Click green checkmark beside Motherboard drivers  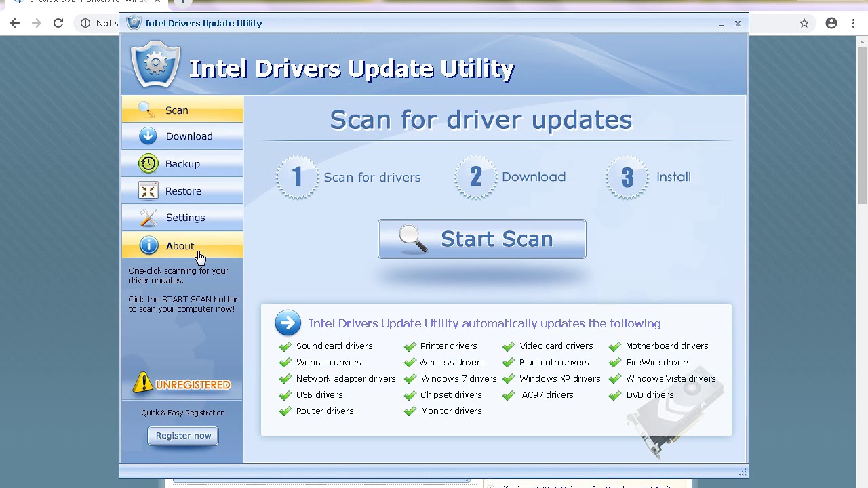pos(615,346)
